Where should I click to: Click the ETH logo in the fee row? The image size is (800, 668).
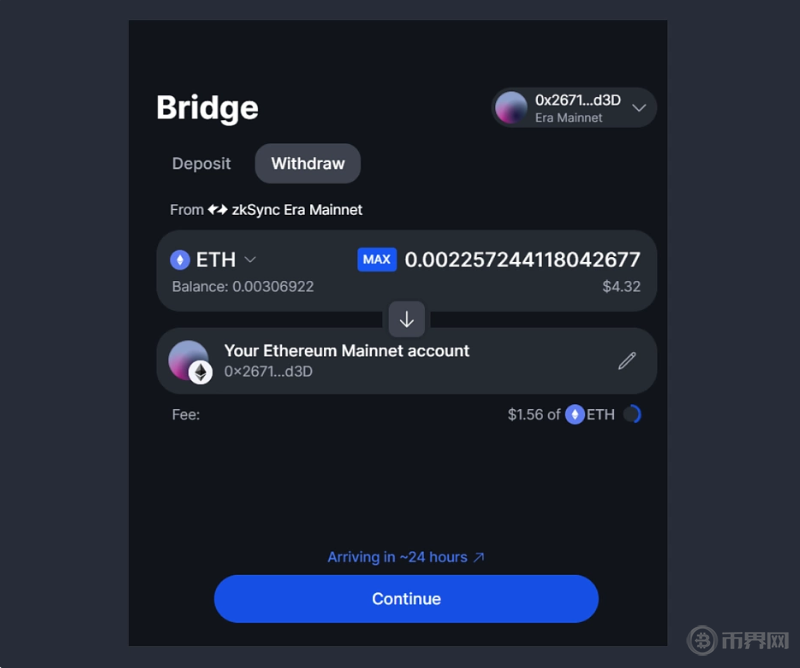574,414
